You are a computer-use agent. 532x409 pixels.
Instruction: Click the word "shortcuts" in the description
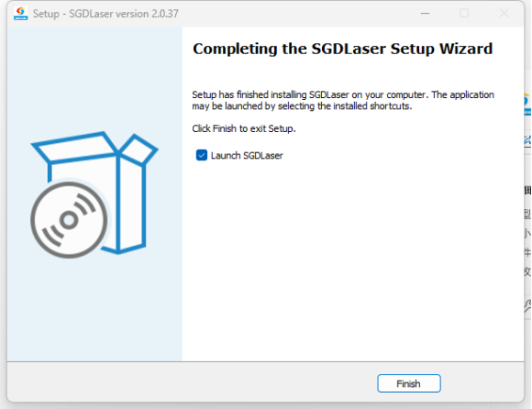[x=390, y=106]
